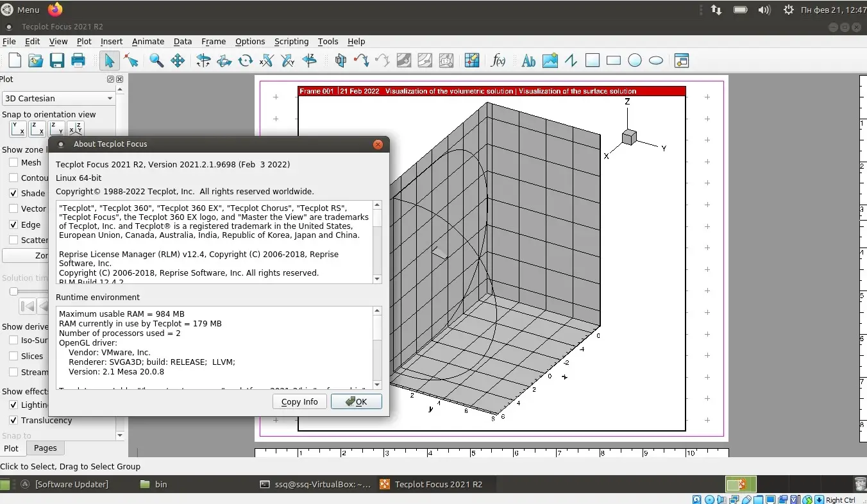867x504 pixels.
Task: Uncheck the Shade zone layer
Action: point(13,193)
